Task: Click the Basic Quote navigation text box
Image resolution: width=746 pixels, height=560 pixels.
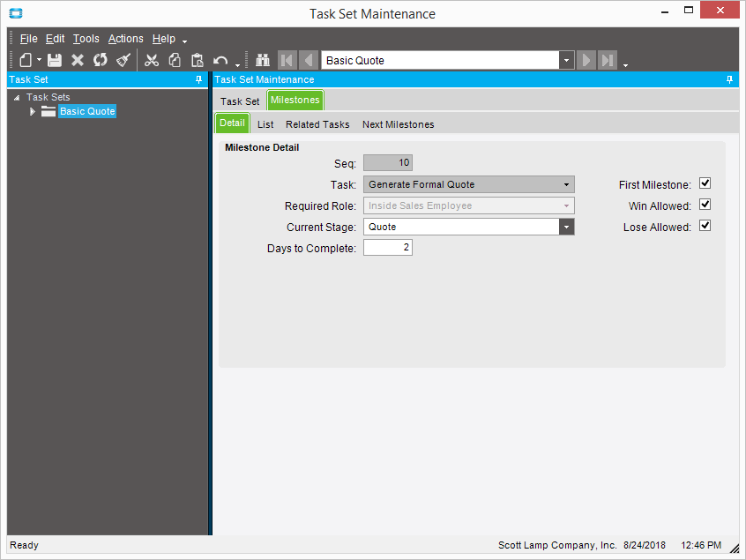Action: tap(440, 61)
